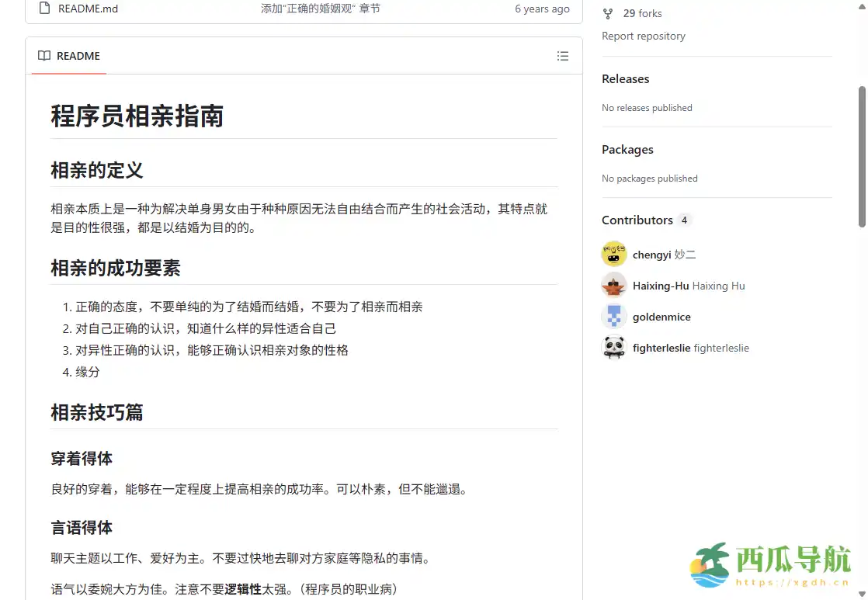
Task: Click the file icon next to README.md
Action: pyautogui.click(x=43, y=8)
